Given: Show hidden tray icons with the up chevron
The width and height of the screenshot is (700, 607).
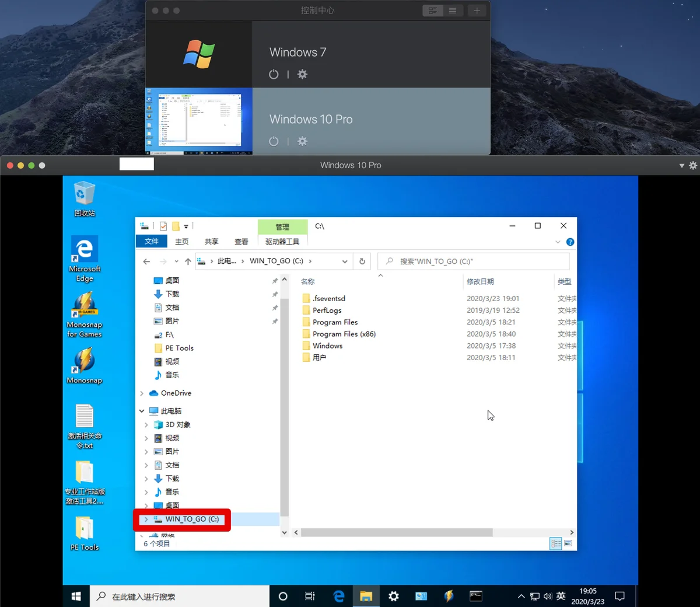Looking at the screenshot, I should click(521, 596).
